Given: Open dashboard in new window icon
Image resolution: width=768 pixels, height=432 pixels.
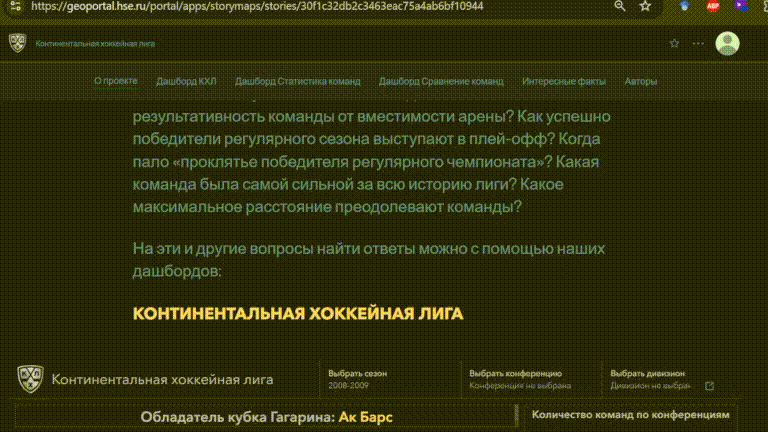Looking at the screenshot, I should pyautogui.click(x=709, y=386).
